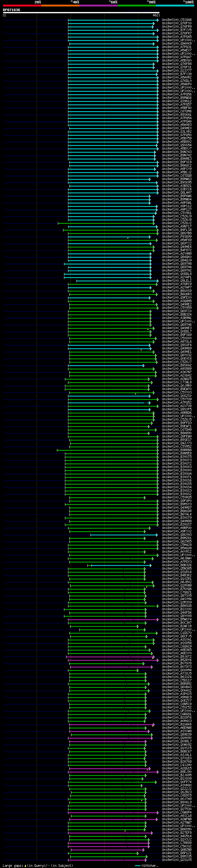
Task: Click the cyan ~100% identity legend segment
Action: pyautogui.click(x=175, y=6)
